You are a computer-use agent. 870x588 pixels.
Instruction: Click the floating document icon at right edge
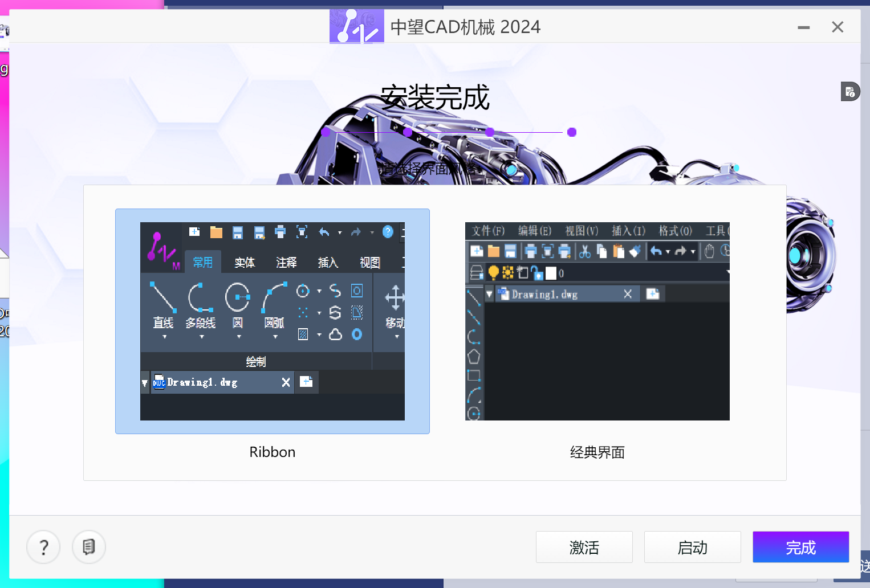[x=850, y=92]
